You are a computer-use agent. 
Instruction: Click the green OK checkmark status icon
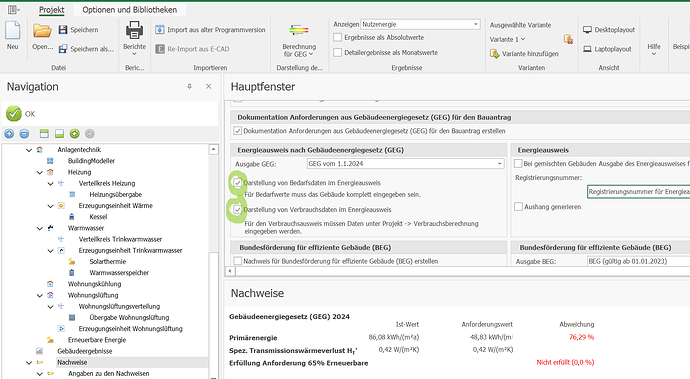(x=14, y=114)
